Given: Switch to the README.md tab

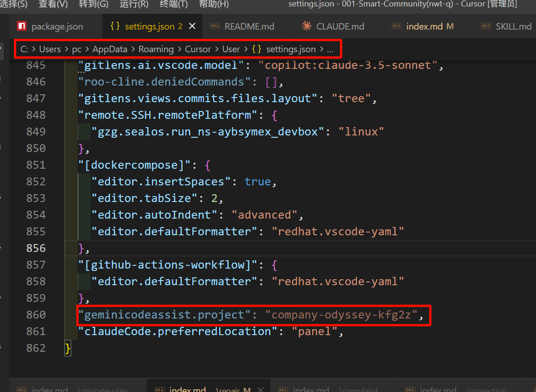Looking at the screenshot, I should pyautogui.click(x=249, y=26).
